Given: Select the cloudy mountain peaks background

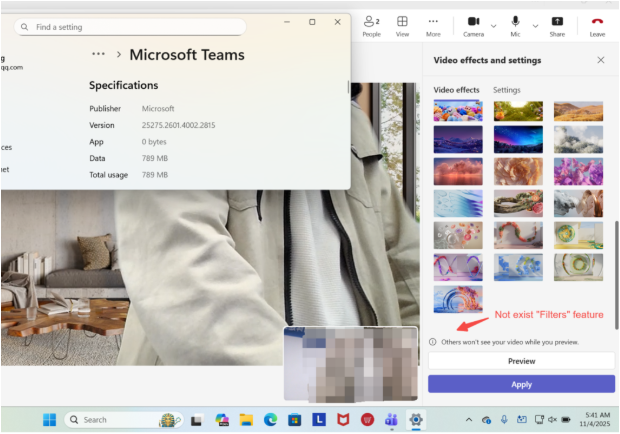Looking at the screenshot, I should tap(578, 139).
